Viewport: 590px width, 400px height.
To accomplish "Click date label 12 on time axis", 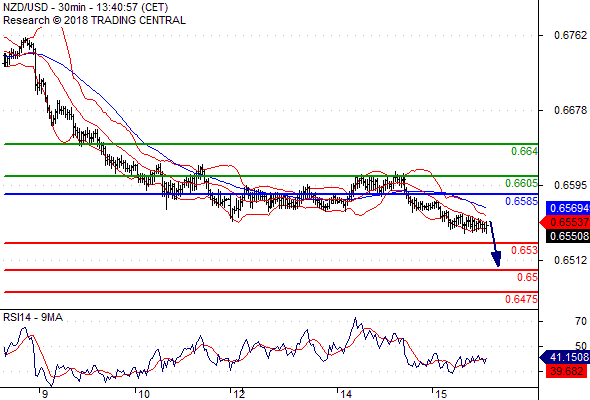I will coord(239,394).
